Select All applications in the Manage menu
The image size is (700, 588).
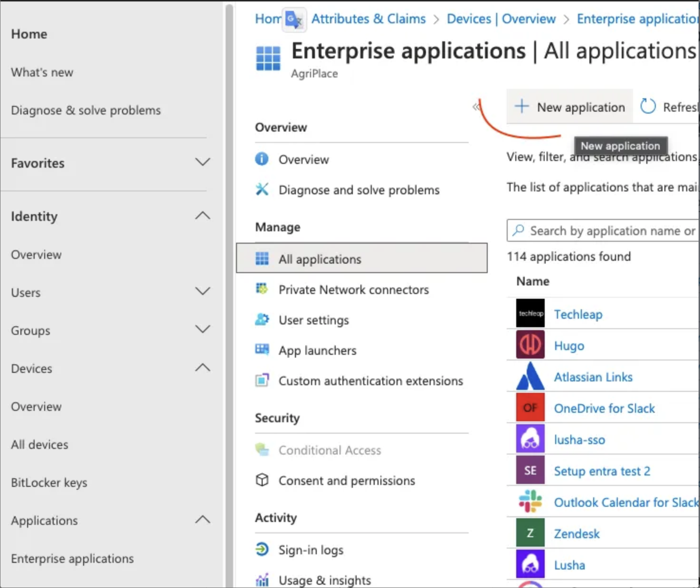[x=362, y=258]
